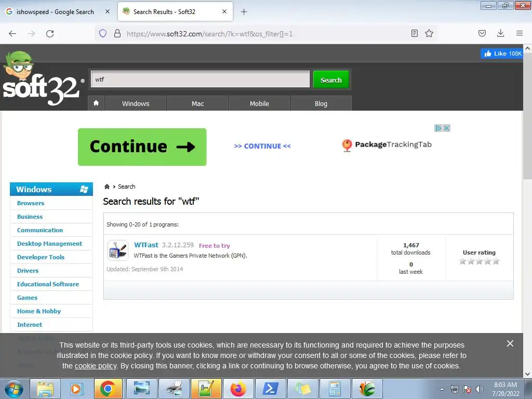Screen dimensions: 532x399
Task: Open the Calculator taskbar icon
Action: coord(335,389)
